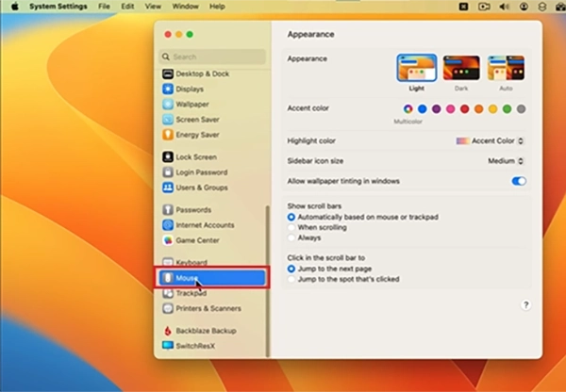Click the Trackpad sidebar icon
This screenshot has height=392, width=566.
(168, 293)
